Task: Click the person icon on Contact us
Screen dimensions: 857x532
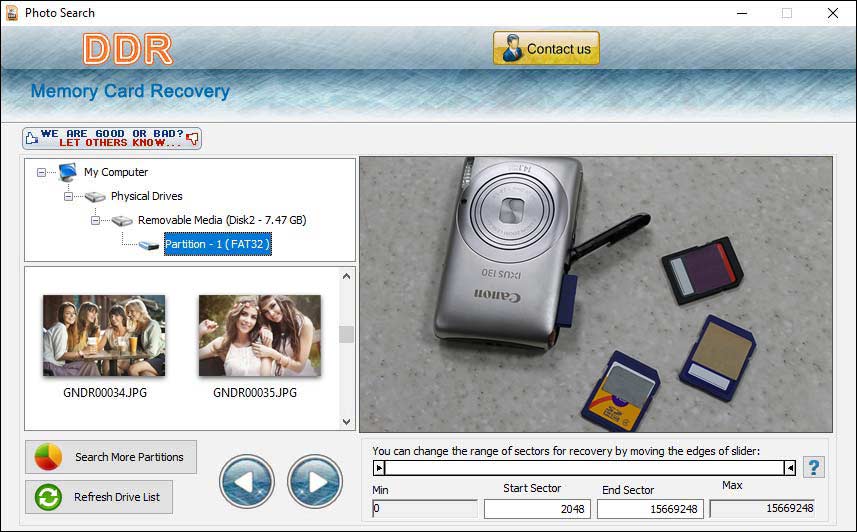Action: tap(512, 48)
